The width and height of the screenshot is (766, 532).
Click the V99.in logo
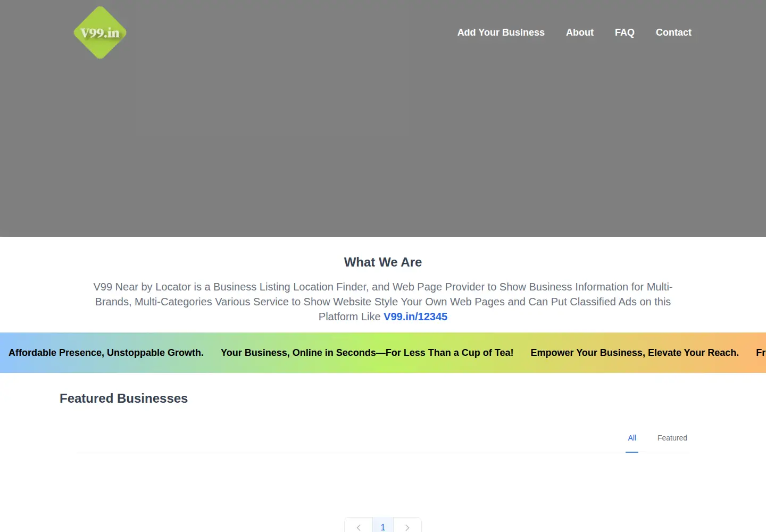click(100, 32)
